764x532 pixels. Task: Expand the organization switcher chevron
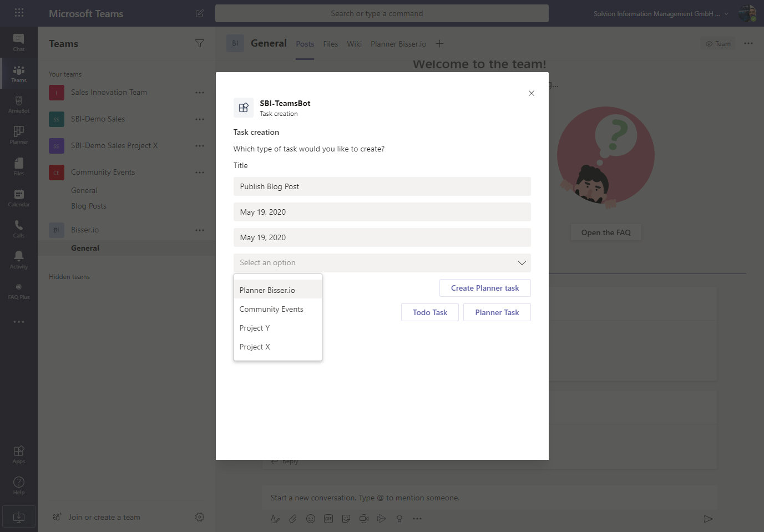[726, 14]
